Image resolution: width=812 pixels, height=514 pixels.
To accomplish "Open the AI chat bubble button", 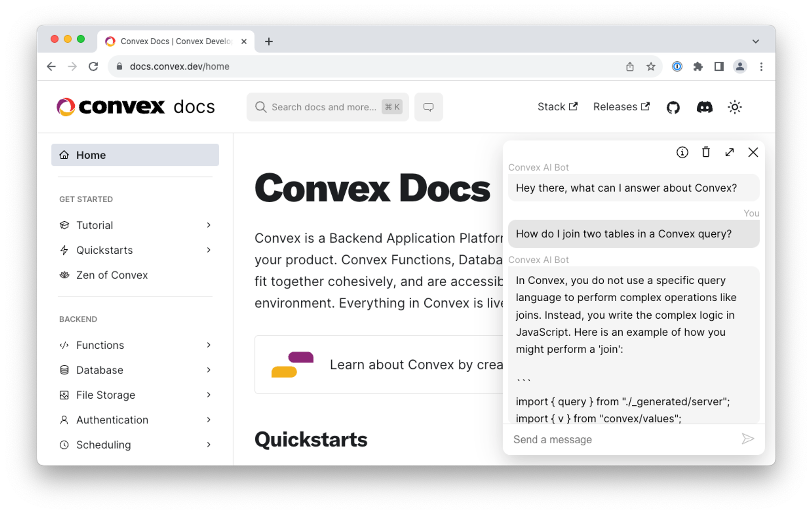I will pyautogui.click(x=428, y=107).
